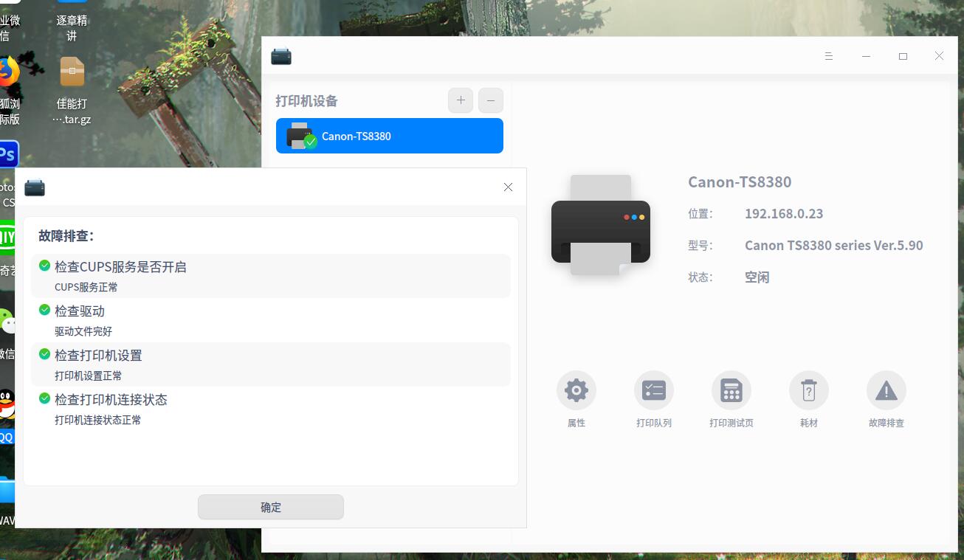Click the 故障排查: dialog heading

point(66,236)
